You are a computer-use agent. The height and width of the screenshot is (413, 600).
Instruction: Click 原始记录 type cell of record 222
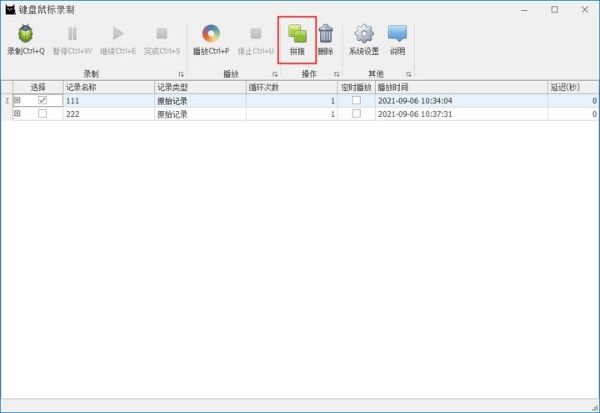point(200,114)
